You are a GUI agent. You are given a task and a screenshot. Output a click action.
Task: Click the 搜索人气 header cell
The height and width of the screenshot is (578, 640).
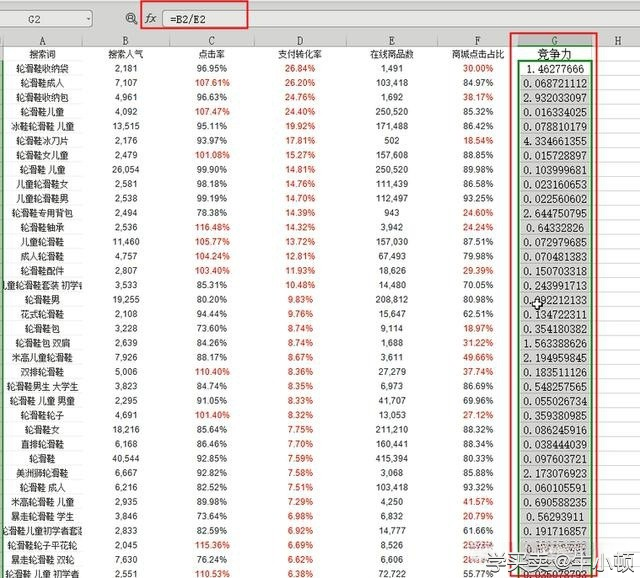point(127,55)
